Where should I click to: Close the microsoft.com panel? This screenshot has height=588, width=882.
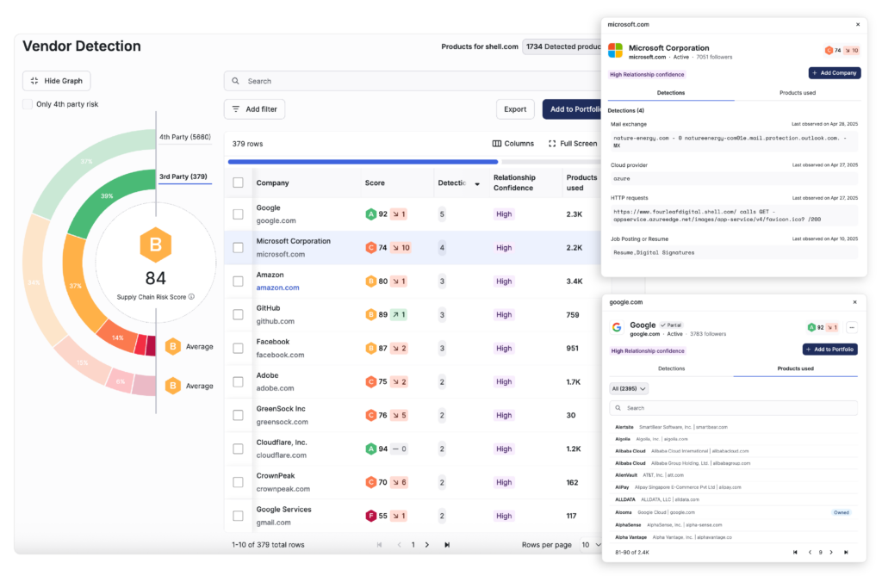pos(858,24)
